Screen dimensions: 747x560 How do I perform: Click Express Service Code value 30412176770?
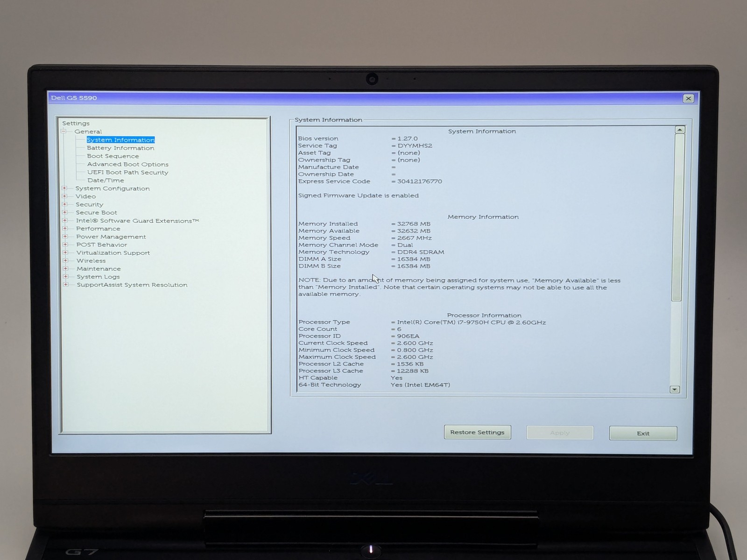click(x=420, y=181)
